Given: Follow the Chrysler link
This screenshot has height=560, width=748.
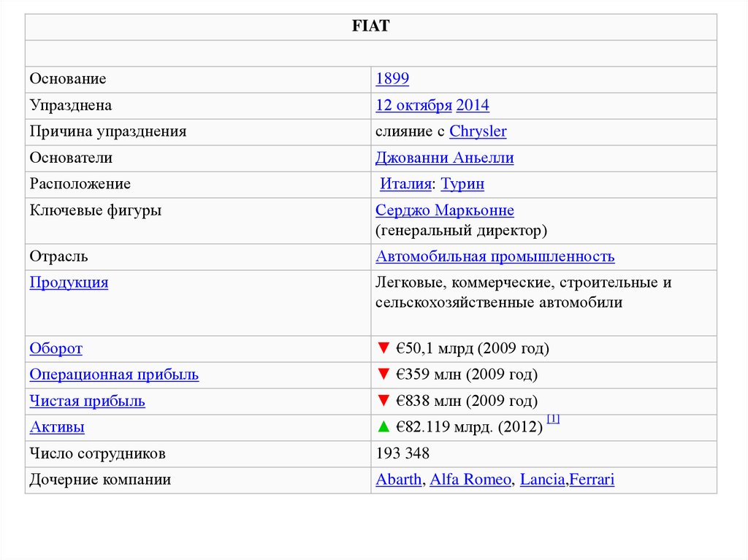Looking at the screenshot, I should pyautogui.click(x=478, y=131).
